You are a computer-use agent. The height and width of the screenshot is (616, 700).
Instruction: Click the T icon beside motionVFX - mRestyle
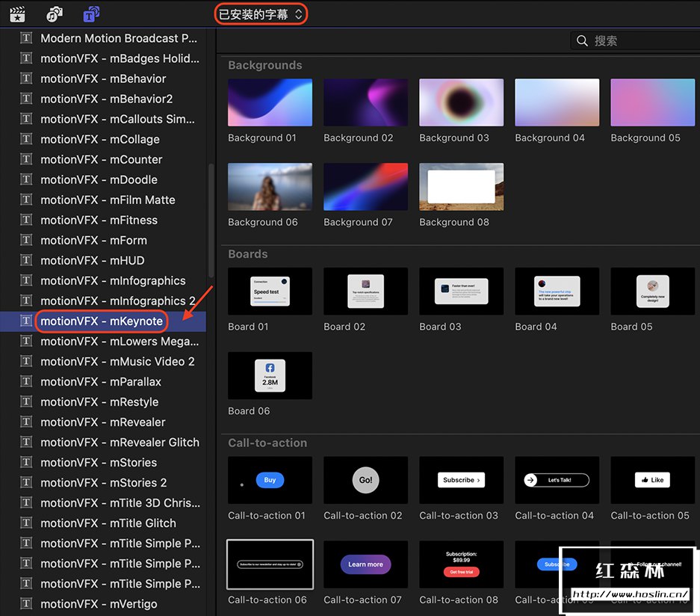[26, 401]
